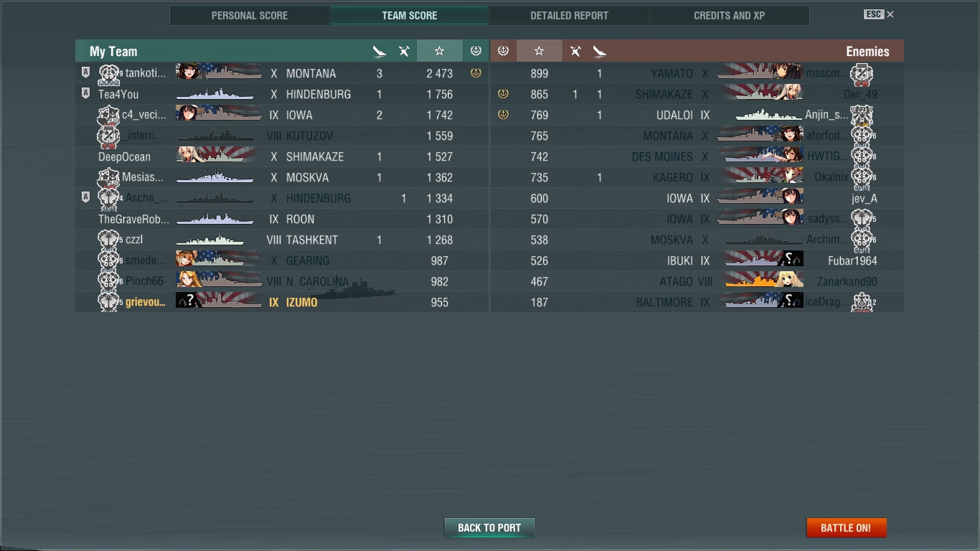Switch to the Detailed Report tab
Image resolution: width=980 pixels, height=551 pixels.
[569, 15]
